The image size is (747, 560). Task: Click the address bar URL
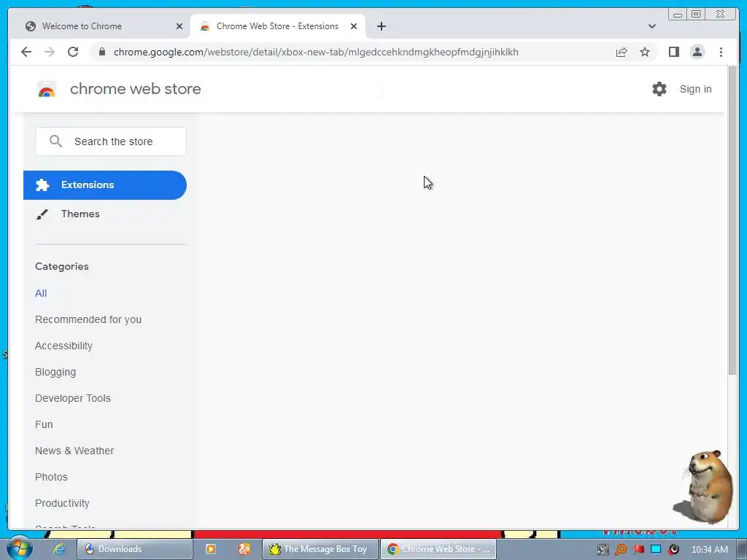click(316, 52)
